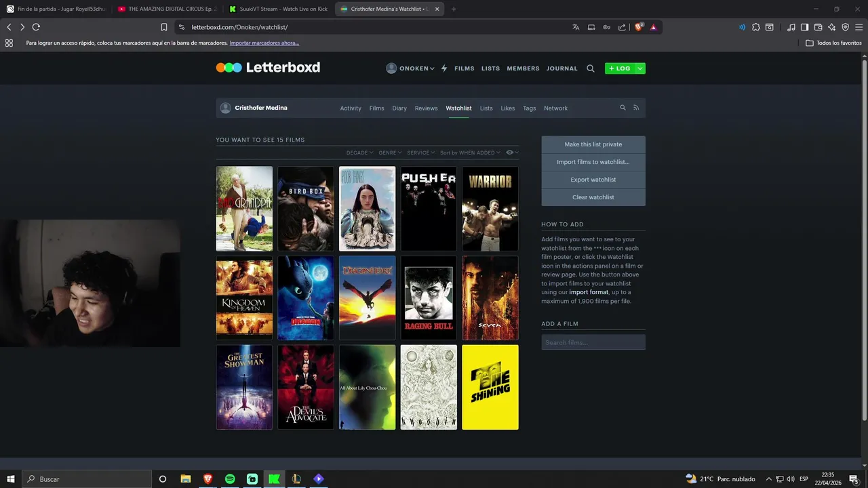868x488 pixels.
Task: Open the profile RSS feed icon
Action: (636, 108)
